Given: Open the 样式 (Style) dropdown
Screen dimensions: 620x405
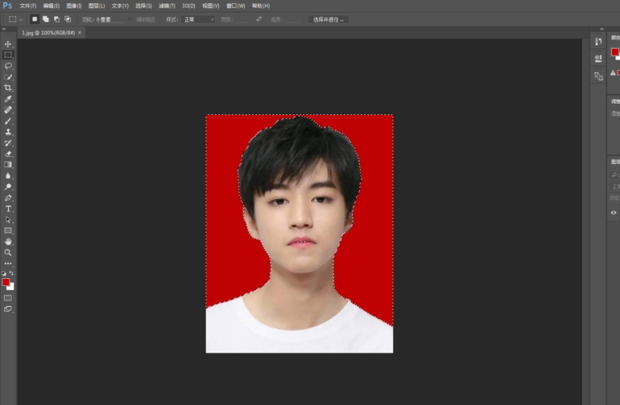Looking at the screenshot, I should [200, 19].
